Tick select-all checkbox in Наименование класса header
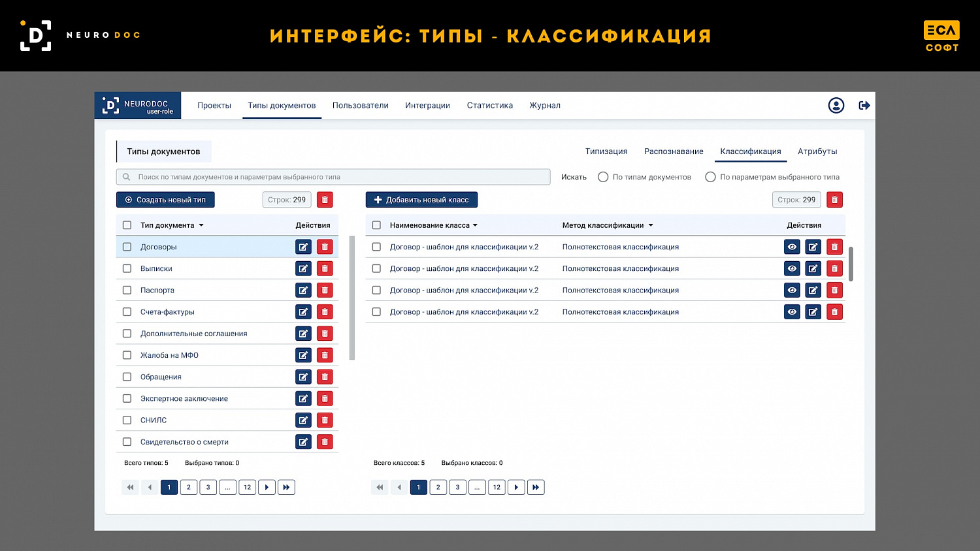 pyautogui.click(x=376, y=225)
